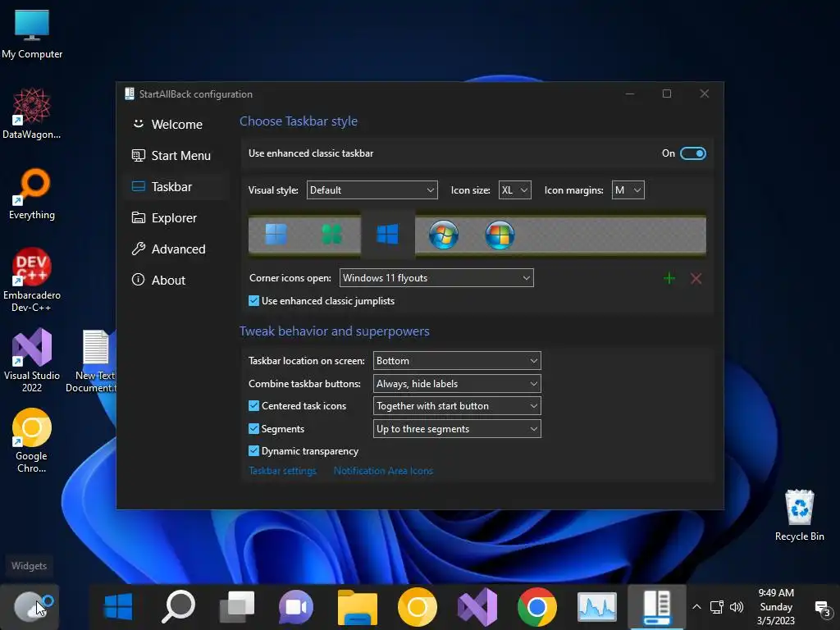Open Notification Area Icons link
The height and width of the screenshot is (630, 840).
pos(383,471)
